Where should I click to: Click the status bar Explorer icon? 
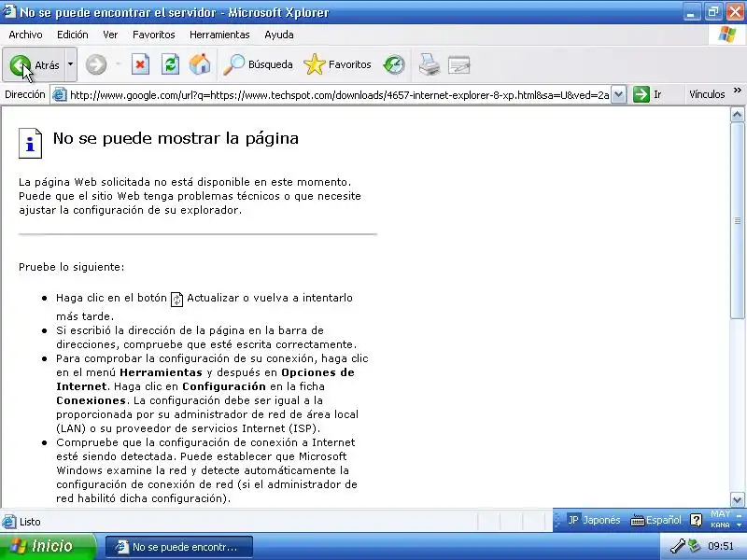(x=8, y=522)
